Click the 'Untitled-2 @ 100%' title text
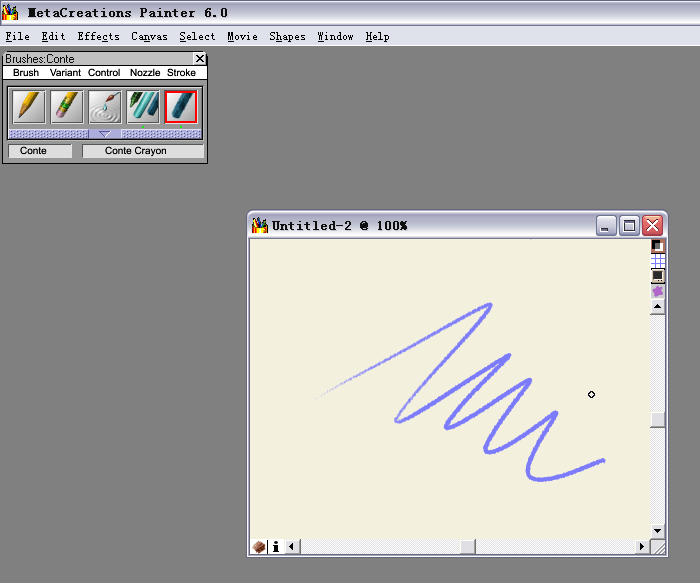The image size is (700, 583). click(x=340, y=226)
